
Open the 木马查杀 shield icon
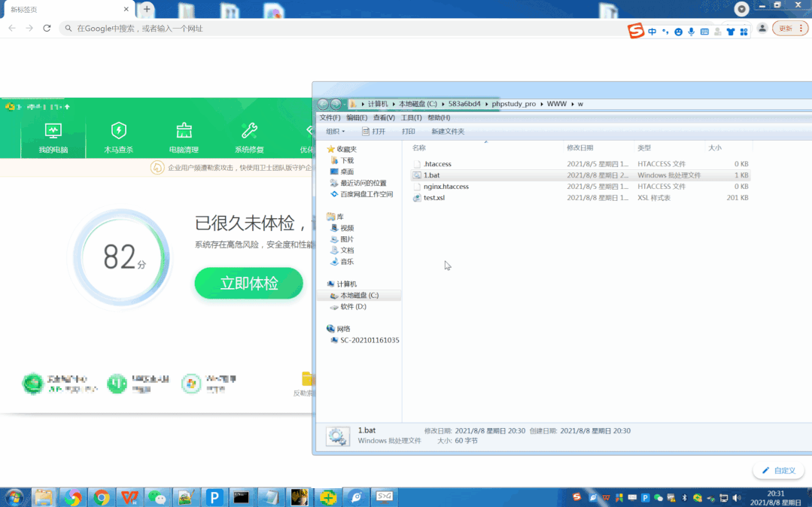click(119, 130)
